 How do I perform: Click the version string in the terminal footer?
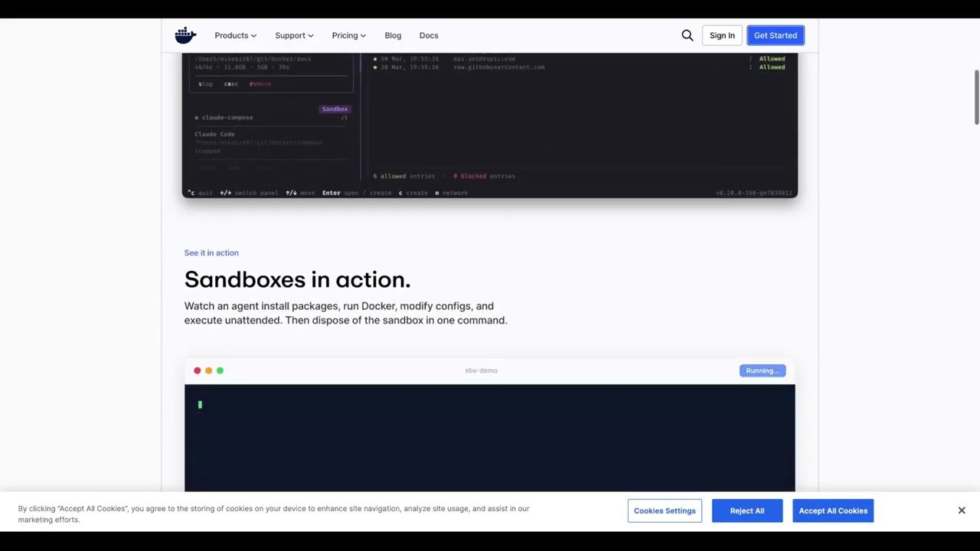[754, 193]
